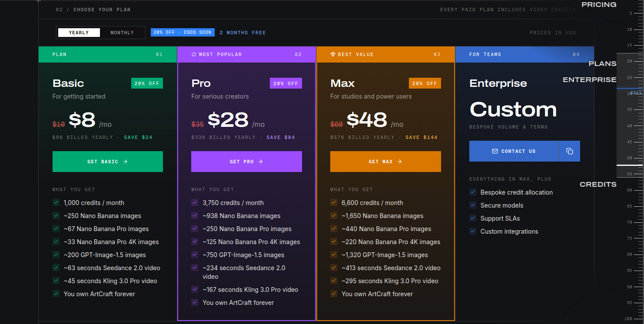This screenshot has width=644, height=324.
Task: Select the Yearly billing option
Action: click(79, 33)
